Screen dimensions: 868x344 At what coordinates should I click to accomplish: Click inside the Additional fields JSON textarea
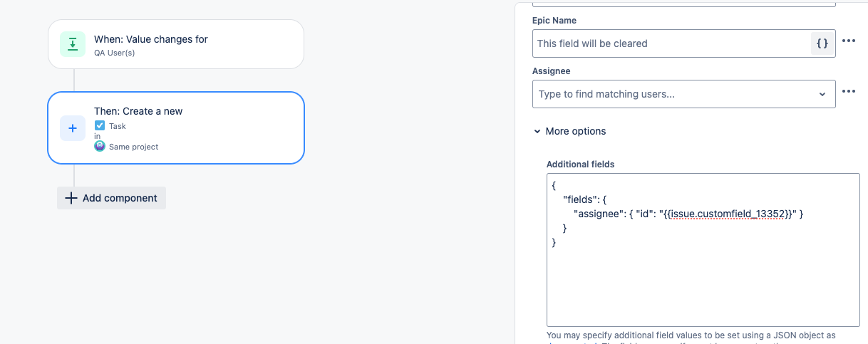(x=703, y=249)
